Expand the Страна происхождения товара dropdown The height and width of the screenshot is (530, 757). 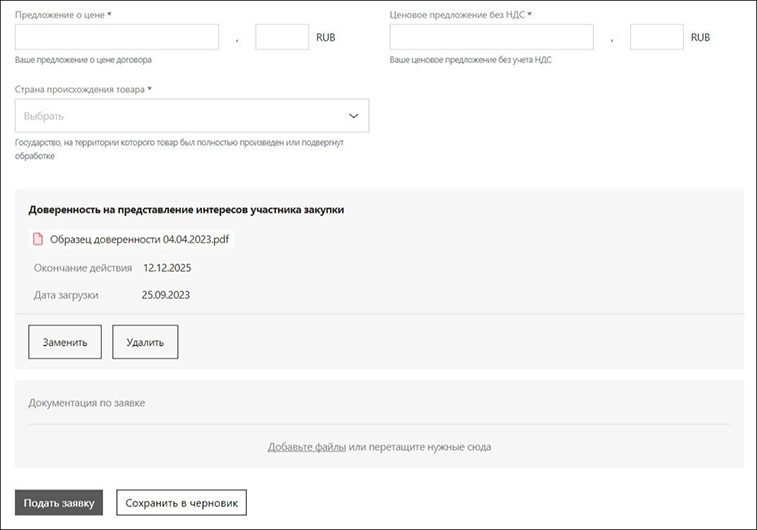192,116
